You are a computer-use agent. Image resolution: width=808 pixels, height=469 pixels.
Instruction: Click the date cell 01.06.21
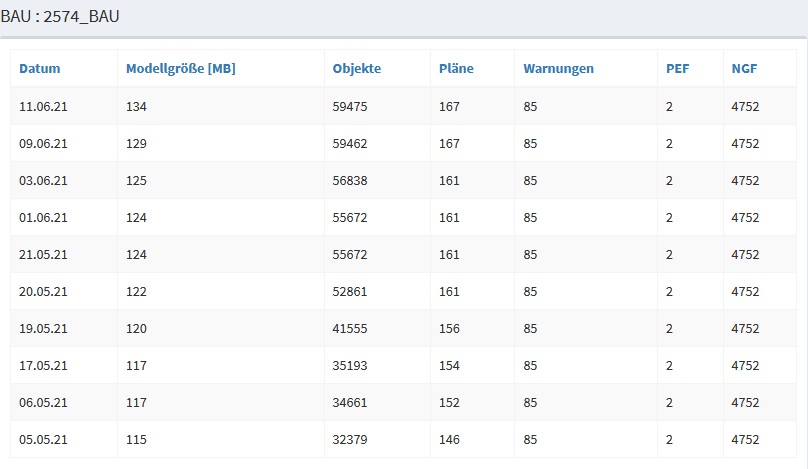pyautogui.click(x=43, y=217)
